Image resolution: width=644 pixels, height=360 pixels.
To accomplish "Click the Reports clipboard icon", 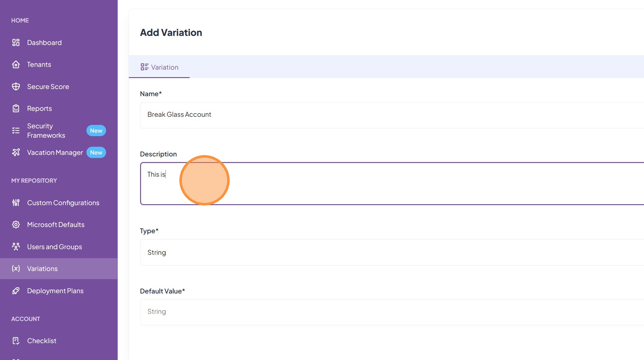I will click(x=16, y=108).
